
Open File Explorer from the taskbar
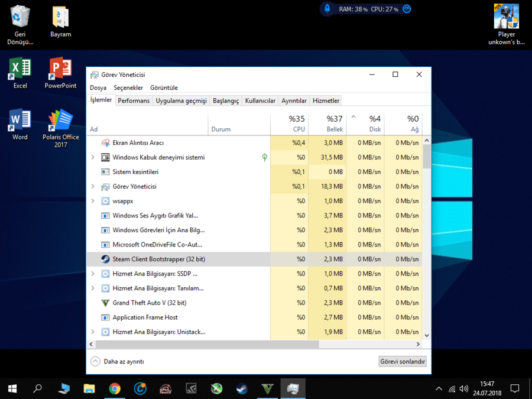pos(89,388)
